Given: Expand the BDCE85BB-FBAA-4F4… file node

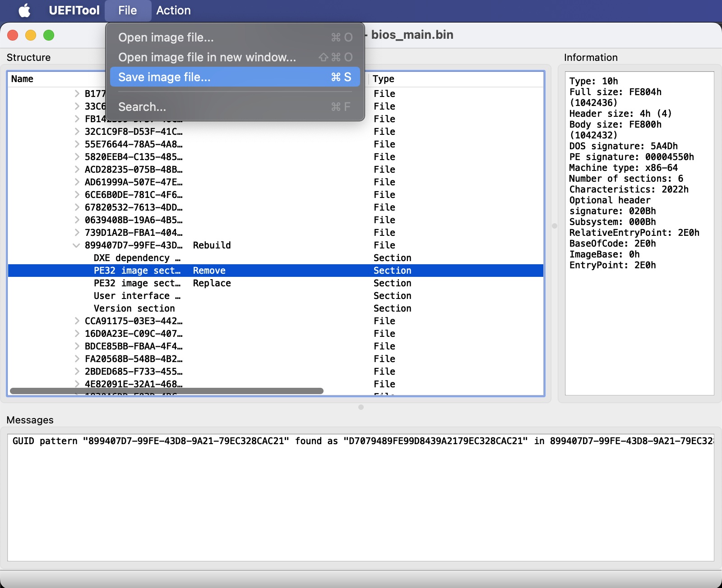Looking at the screenshot, I should [x=77, y=346].
